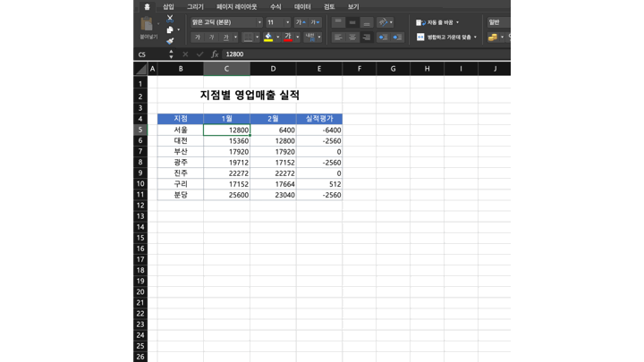Image resolution: width=644 pixels, height=362 pixels.
Task: Expand wrap text options arrow
Action: point(457,22)
